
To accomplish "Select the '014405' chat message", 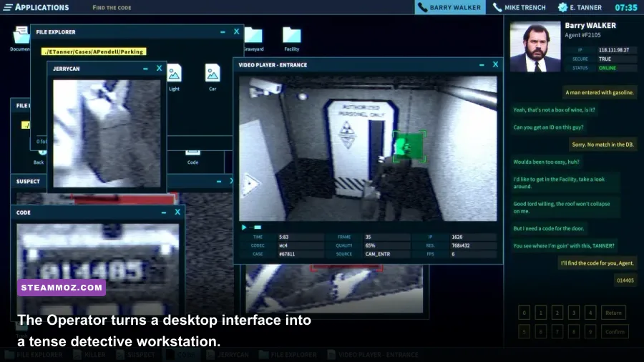I will pyautogui.click(x=625, y=280).
